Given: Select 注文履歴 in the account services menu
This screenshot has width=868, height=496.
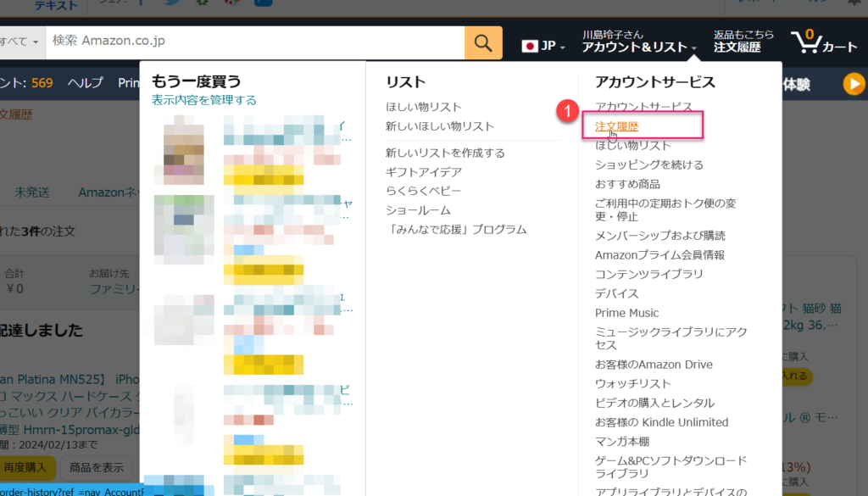Looking at the screenshot, I should pyautogui.click(x=616, y=126).
